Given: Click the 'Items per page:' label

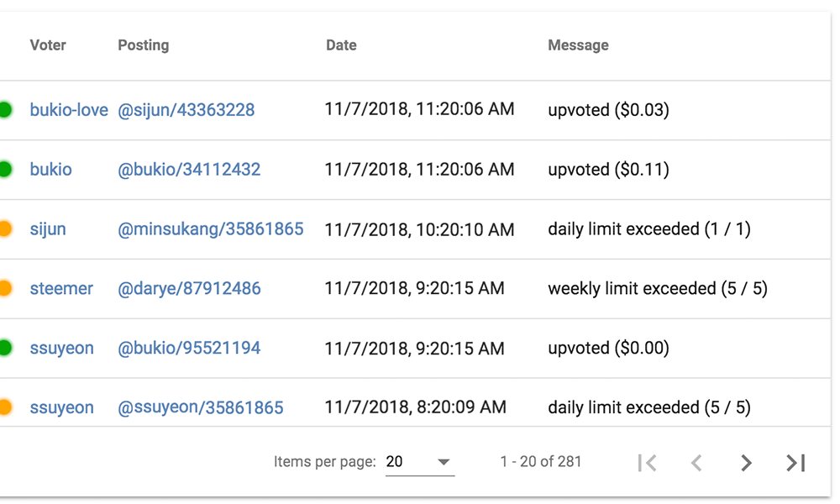Looking at the screenshot, I should coord(324,462).
